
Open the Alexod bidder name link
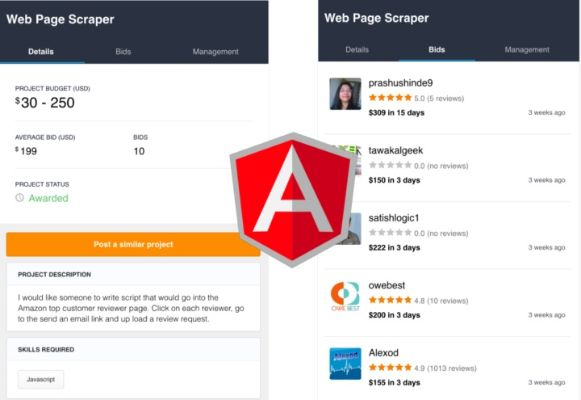[x=384, y=353]
